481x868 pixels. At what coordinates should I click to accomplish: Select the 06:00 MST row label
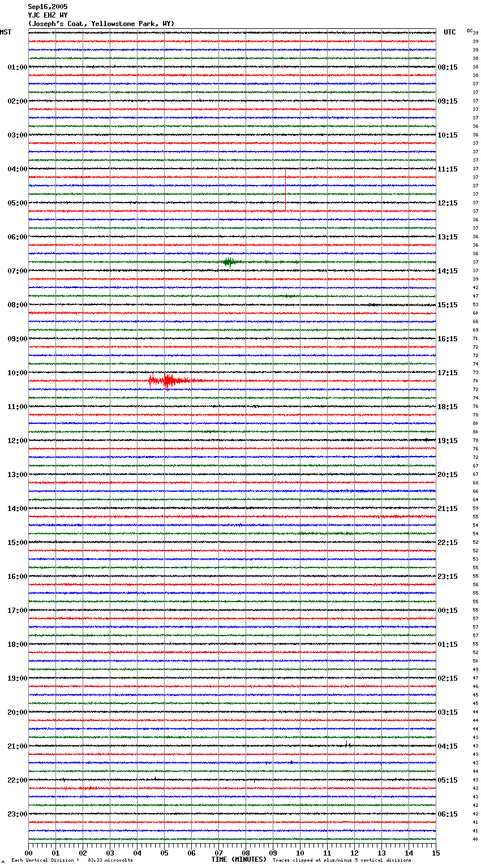18,237
